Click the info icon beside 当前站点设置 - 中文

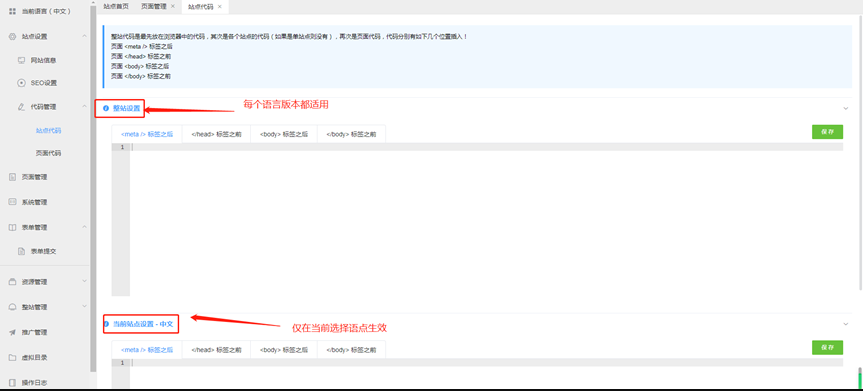tap(106, 324)
